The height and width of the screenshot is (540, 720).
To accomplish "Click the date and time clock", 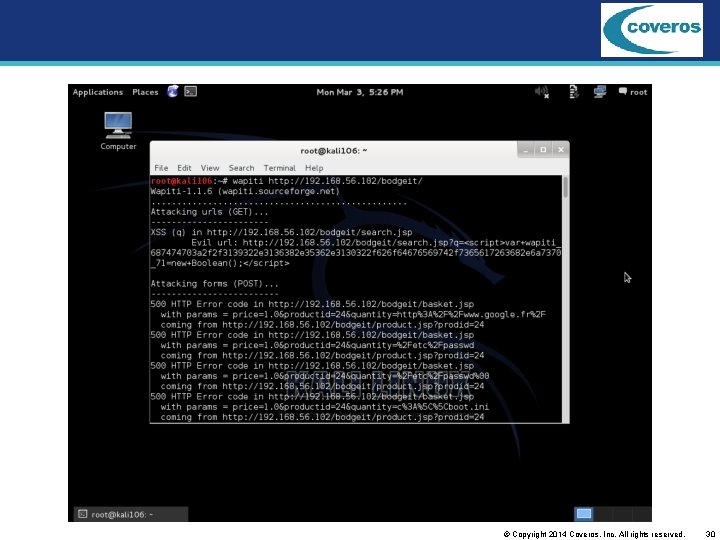I will 360,92.
